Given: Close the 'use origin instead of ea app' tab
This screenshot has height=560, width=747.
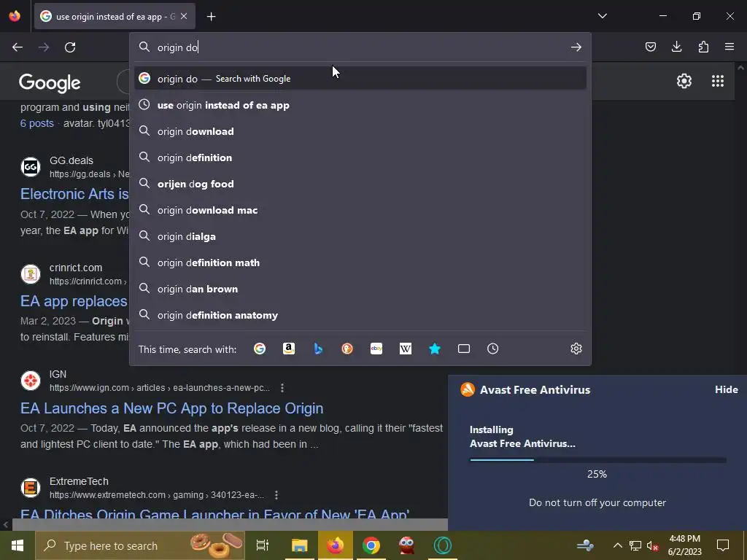Looking at the screenshot, I should coord(184,16).
